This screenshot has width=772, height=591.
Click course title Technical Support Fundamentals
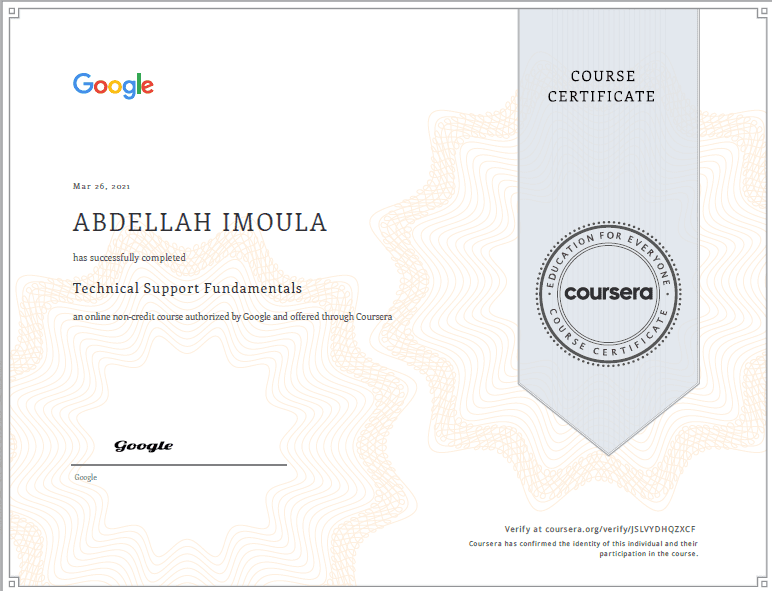point(187,288)
